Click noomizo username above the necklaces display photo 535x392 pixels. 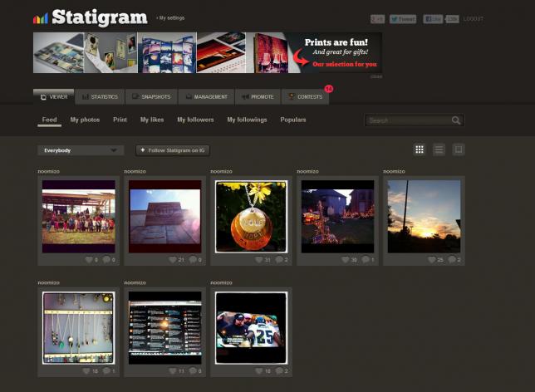pos(48,282)
